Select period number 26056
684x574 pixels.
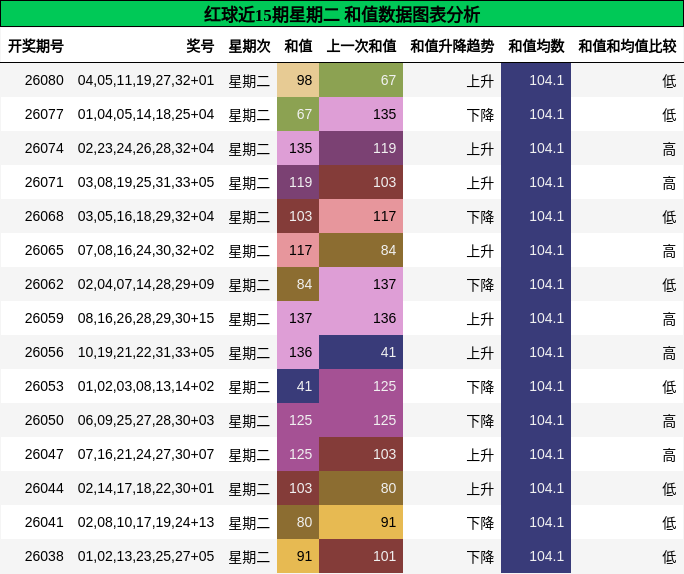point(44,352)
